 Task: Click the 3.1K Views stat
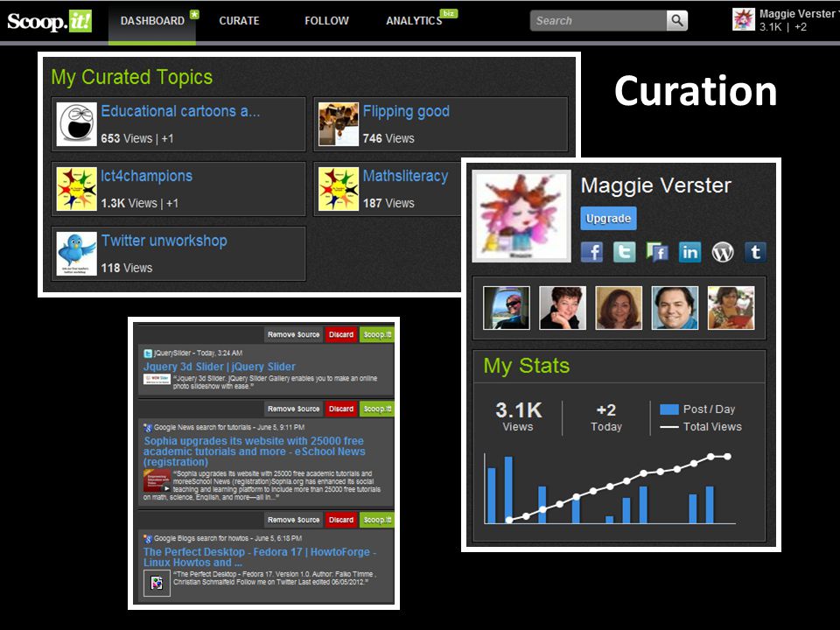(x=518, y=416)
